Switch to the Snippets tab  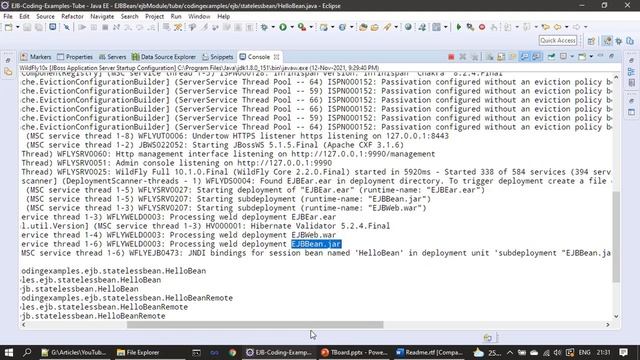(218, 57)
